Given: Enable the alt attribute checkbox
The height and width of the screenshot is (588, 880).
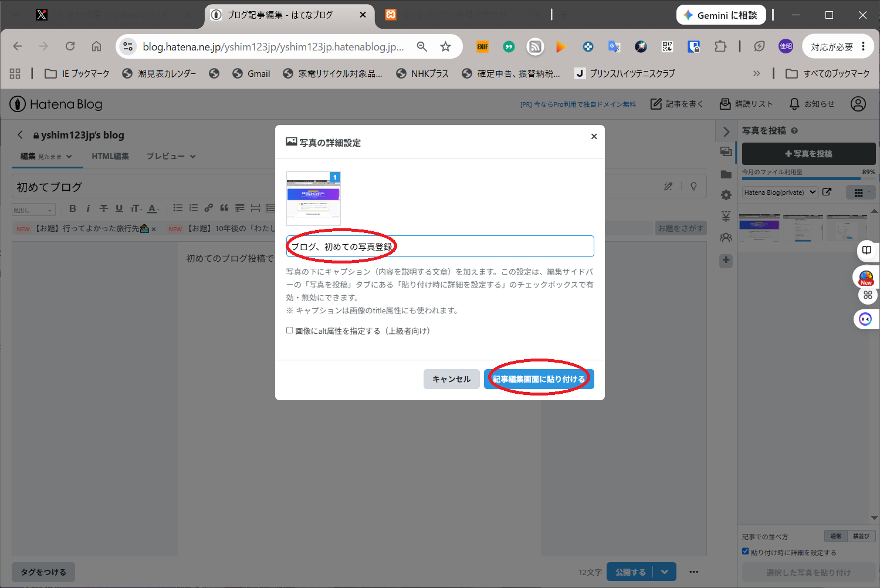Looking at the screenshot, I should pyautogui.click(x=290, y=330).
